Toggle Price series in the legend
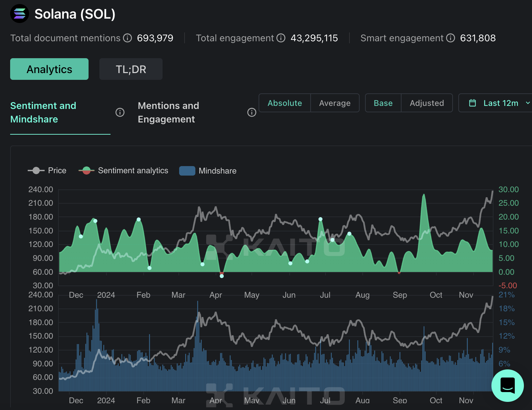 [47, 170]
